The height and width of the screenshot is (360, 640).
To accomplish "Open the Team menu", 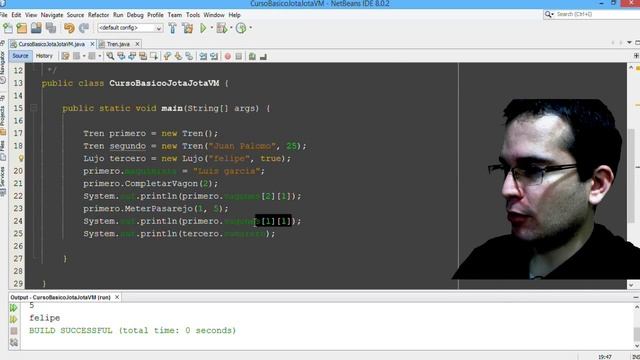I will [175, 15].
